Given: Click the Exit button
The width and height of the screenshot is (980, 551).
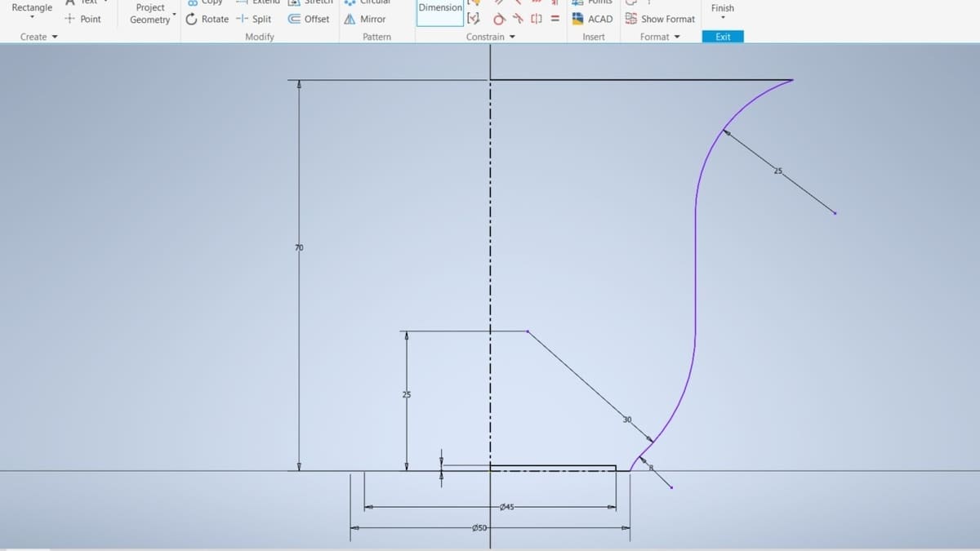Looking at the screenshot, I should [x=723, y=37].
